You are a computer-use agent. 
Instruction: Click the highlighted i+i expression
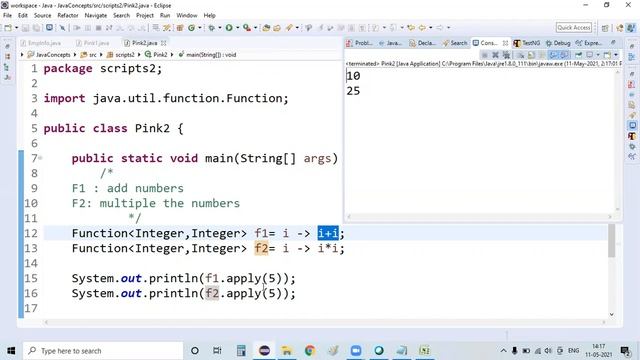pyautogui.click(x=328, y=233)
